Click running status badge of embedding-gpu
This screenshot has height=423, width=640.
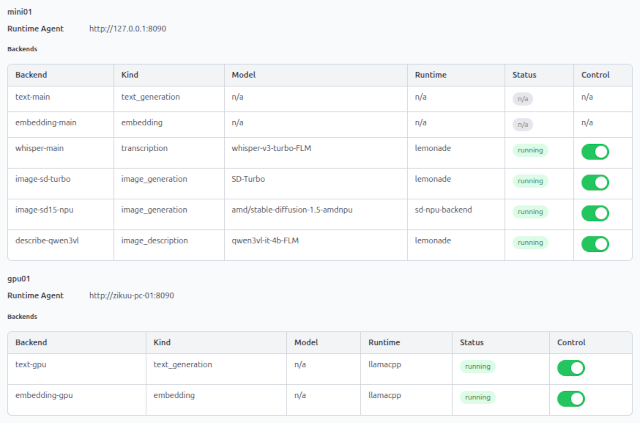[478, 397]
